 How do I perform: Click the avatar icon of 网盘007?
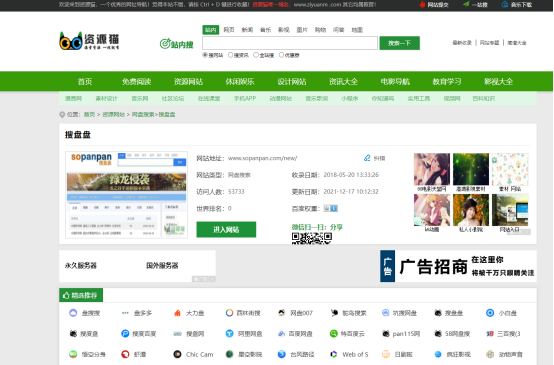(x=282, y=313)
